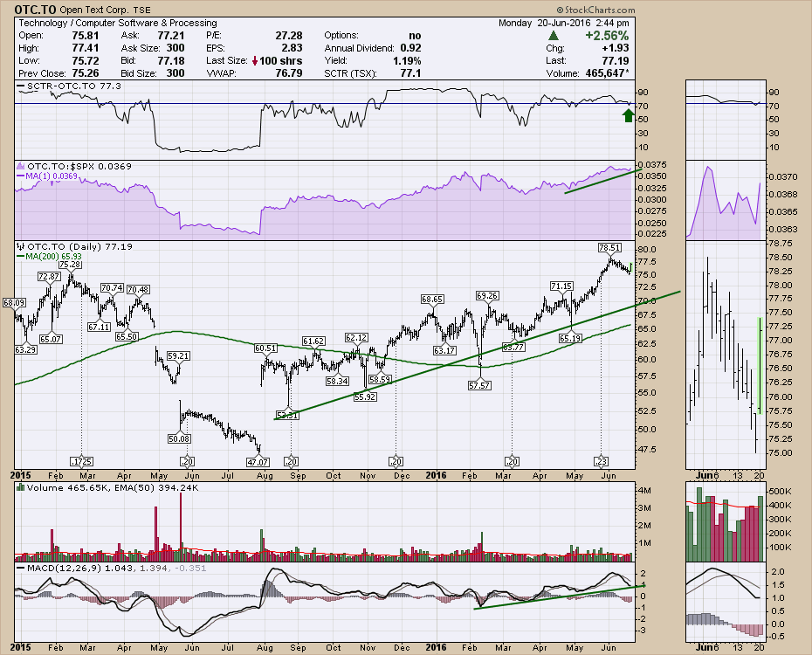
Task: Click the +2.56% percent change value
Action: [607, 35]
